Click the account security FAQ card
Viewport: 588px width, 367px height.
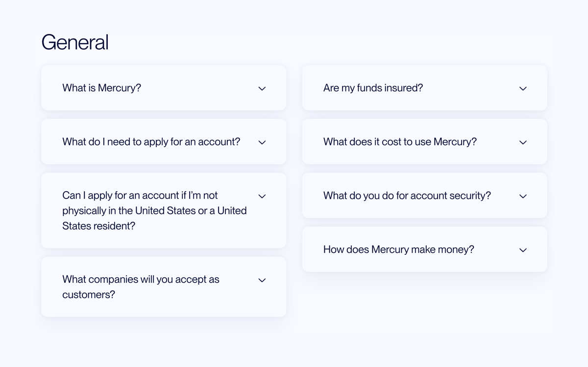[x=425, y=196]
